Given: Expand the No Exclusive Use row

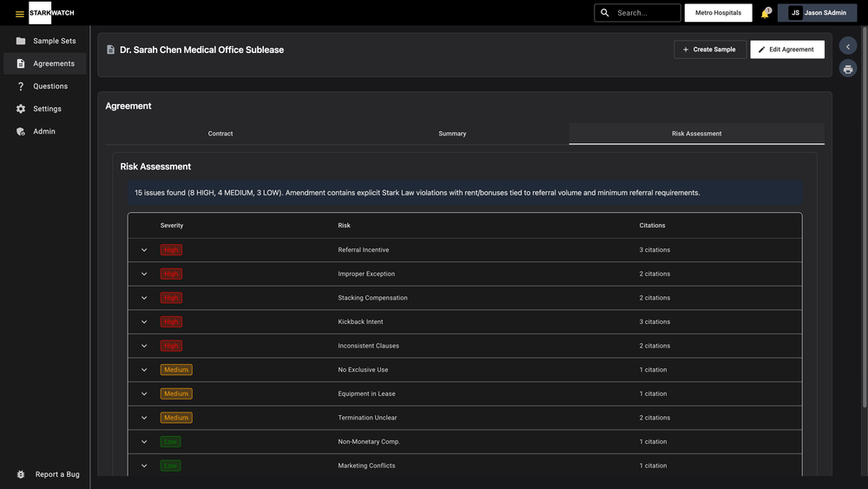Looking at the screenshot, I should [144, 370].
